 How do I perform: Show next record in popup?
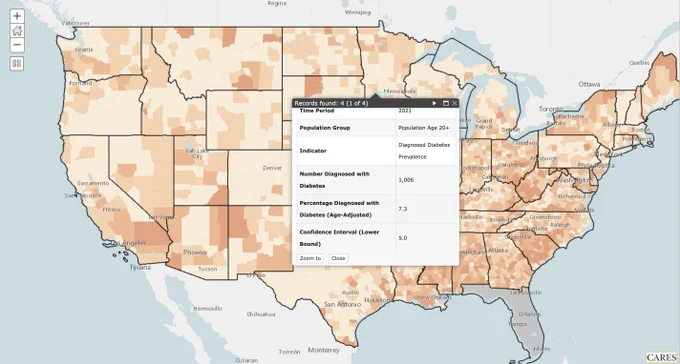tap(434, 103)
